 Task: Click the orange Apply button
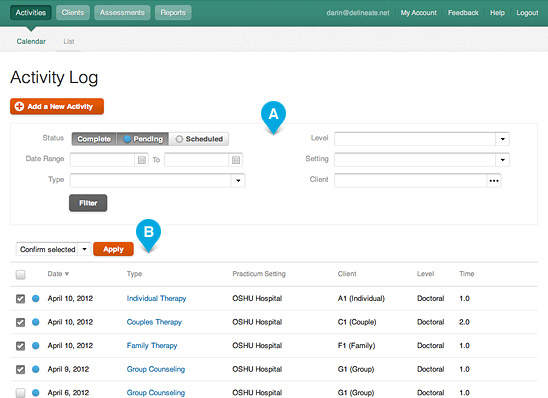[x=113, y=249]
